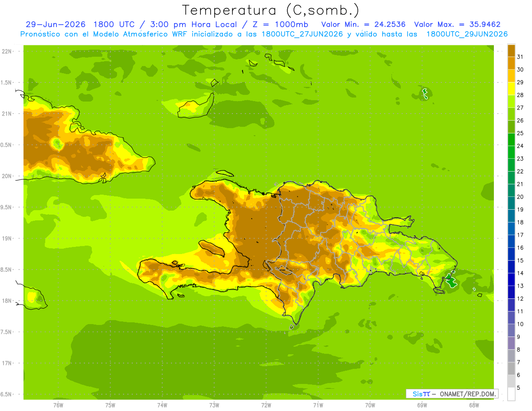The height and width of the screenshot is (411, 532).
Task: Click the yellow legend swatch between 28 and 29
Action: pyautogui.click(x=511, y=89)
